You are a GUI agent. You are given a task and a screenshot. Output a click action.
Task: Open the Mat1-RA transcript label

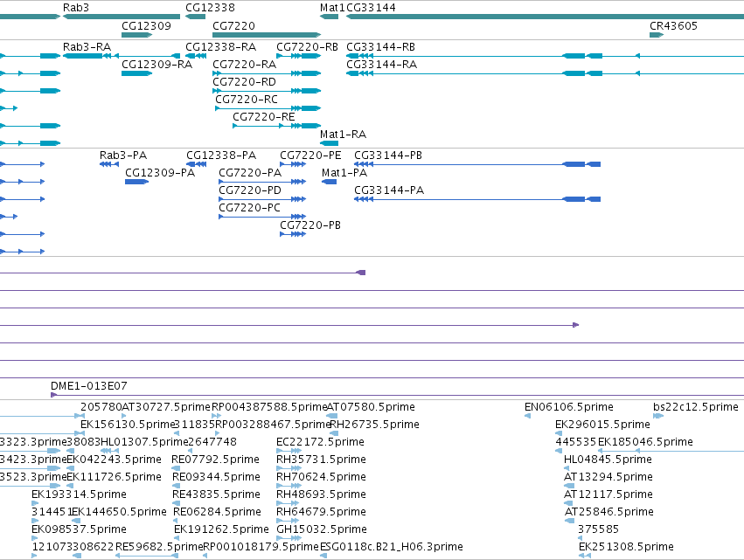point(343,135)
